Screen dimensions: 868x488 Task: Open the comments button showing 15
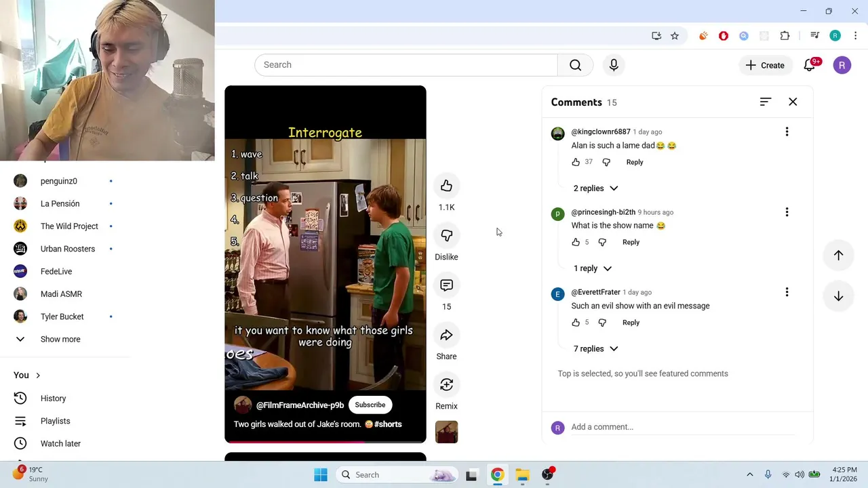pyautogui.click(x=446, y=285)
